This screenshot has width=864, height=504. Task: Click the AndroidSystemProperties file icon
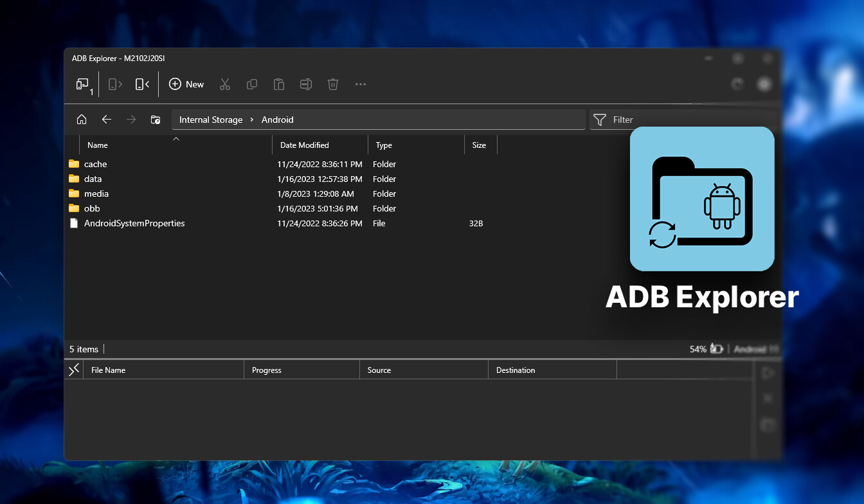coord(74,223)
